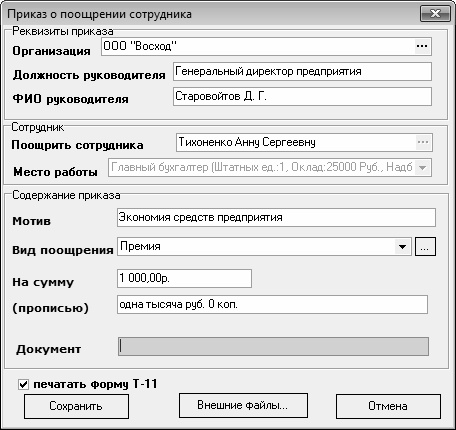Click the 'ФИО руководителя' field
The height and width of the screenshot is (430, 456).
tap(302, 97)
